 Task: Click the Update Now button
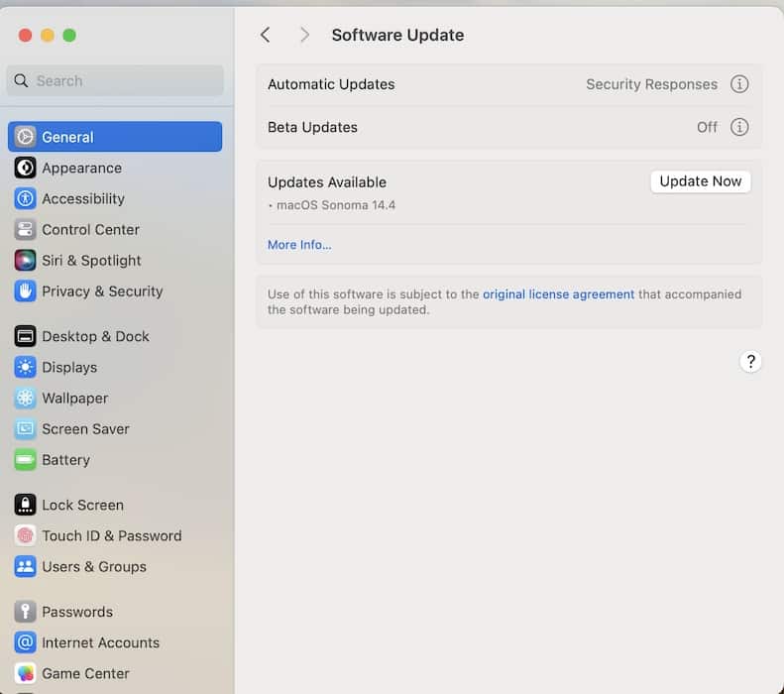pyautogui.click(x=700, y=181)
